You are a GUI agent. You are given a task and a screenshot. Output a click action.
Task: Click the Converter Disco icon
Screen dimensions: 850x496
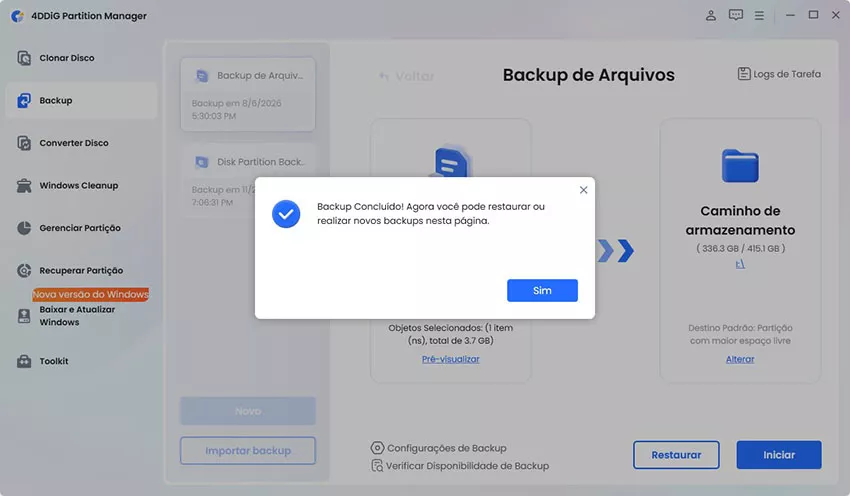[24, 143]
